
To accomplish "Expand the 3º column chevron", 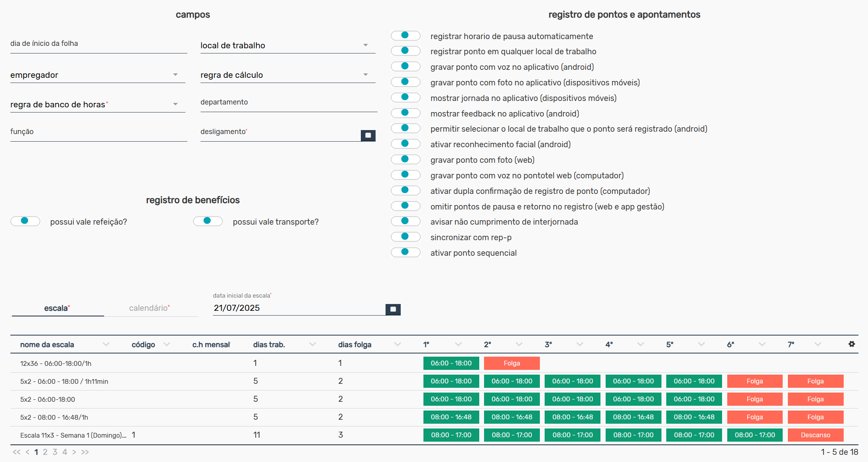I will click(x=580, y=344).
